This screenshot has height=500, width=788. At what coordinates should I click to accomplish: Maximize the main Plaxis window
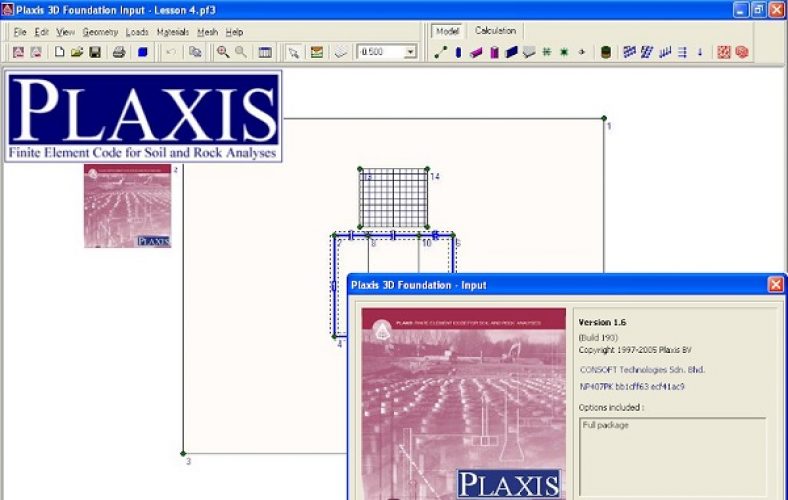point(758,10)
